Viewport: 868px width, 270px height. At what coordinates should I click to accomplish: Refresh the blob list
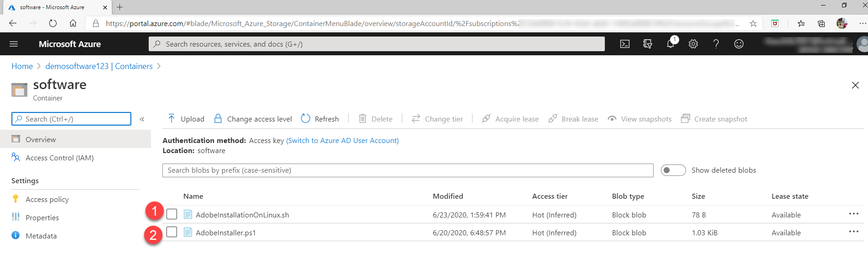click(x=320, y=119)
